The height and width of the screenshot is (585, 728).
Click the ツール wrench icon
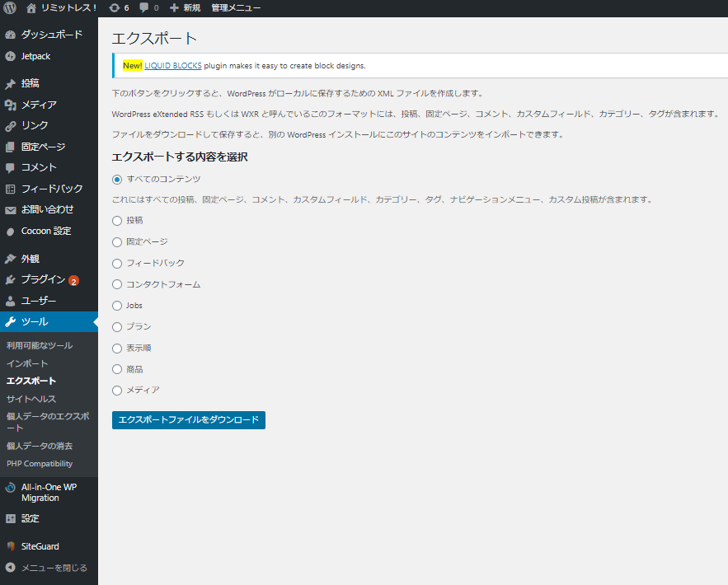pyautogui.click(x=10, y=322)
